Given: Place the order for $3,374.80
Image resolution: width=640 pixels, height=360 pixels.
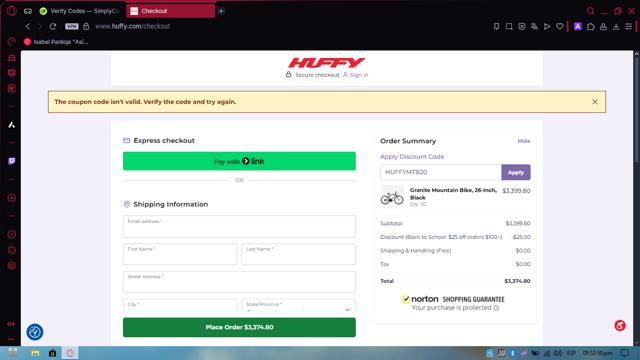Looking at the screenshot, I should (x=239, y=327).
